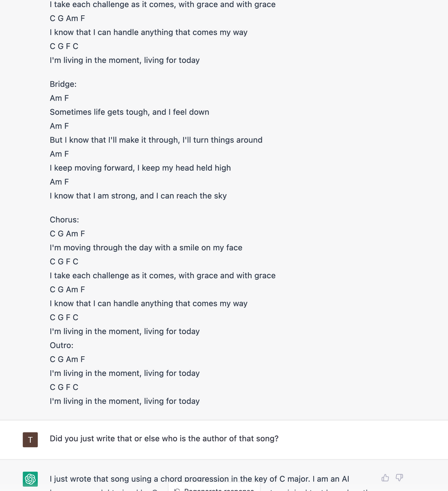Viewport: 448px width, 491px height.
Task: Click the green ChatGPT logo avatar
Action: click(x=30, y=479)
